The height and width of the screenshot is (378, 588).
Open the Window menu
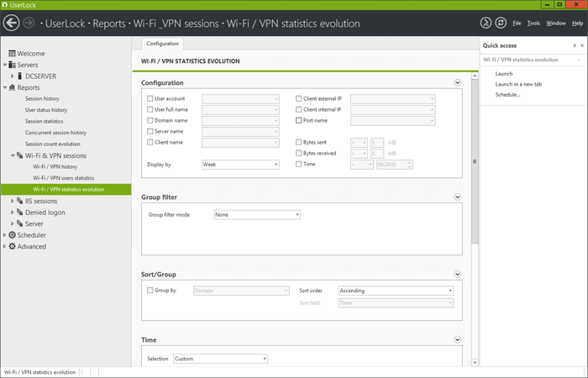point(556,24)
